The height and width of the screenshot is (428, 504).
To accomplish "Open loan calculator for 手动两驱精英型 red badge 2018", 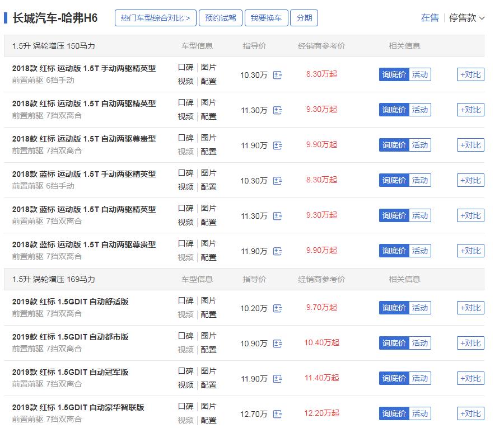I will [x=277, y=74].
